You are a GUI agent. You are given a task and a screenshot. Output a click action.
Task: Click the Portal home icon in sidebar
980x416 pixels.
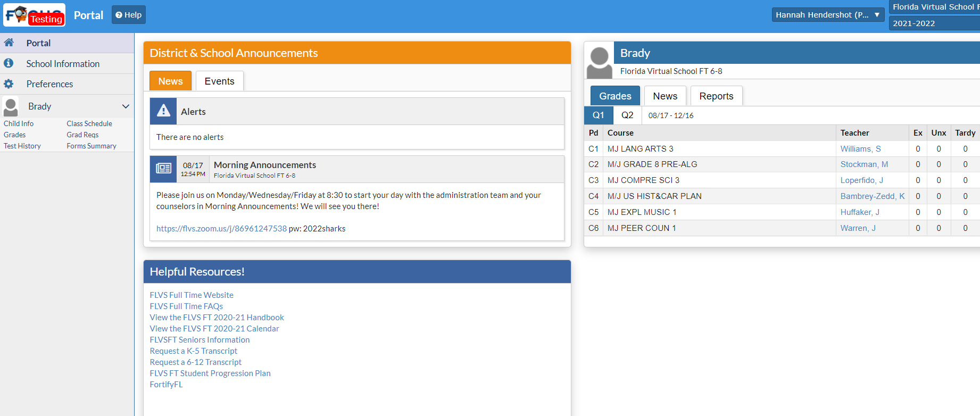[x=9, y=43]
